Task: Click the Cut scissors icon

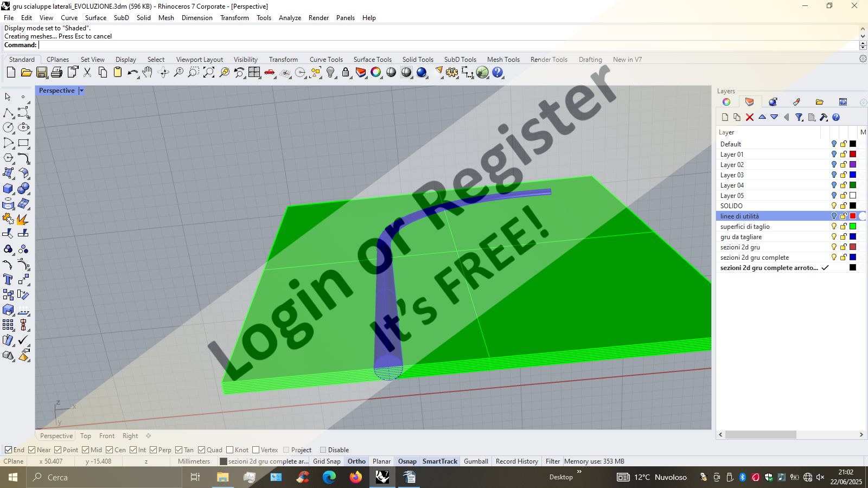Action: click(87, 72)
